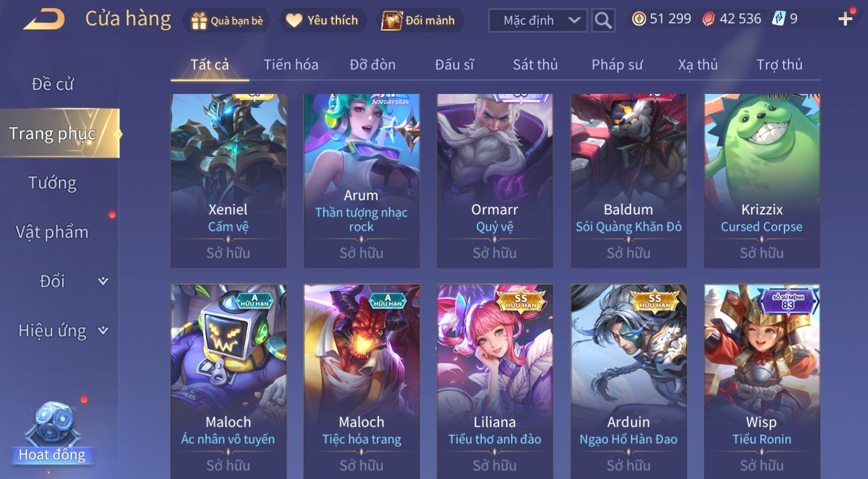Screen dimensions: 868x479
Task: Tap the gold coin balance icon
Action: 639,19
